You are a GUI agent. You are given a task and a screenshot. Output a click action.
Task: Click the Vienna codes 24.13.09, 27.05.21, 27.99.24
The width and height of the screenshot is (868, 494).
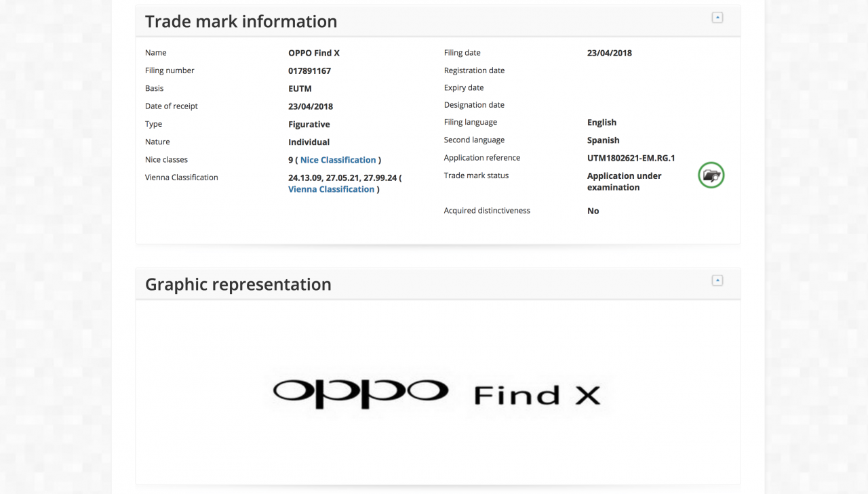[342, 178]
